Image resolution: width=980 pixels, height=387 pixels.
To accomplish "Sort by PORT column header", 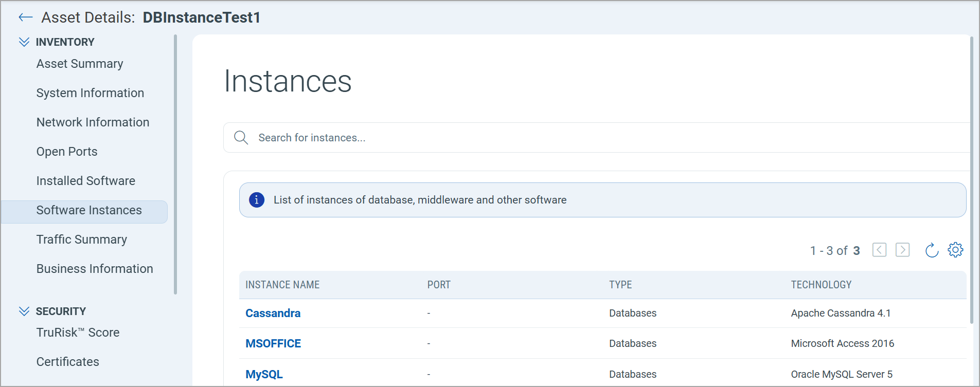I will pyautogui.click(x=439, y=285).
